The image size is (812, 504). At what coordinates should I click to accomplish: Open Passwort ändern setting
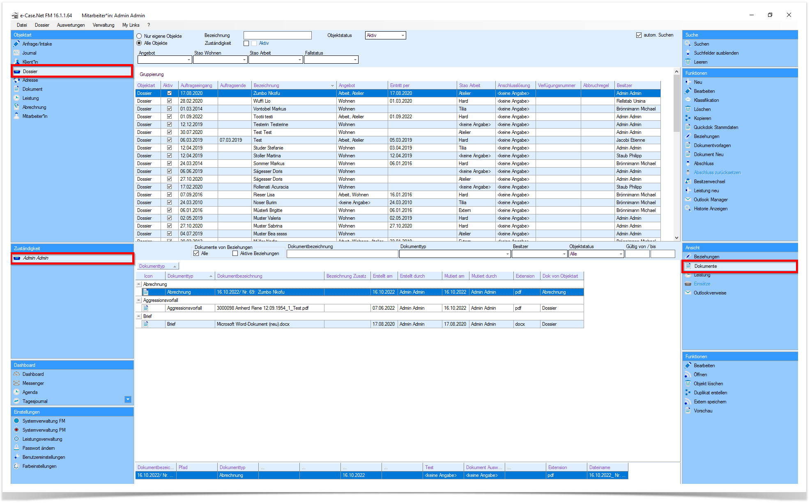point(39,448)
